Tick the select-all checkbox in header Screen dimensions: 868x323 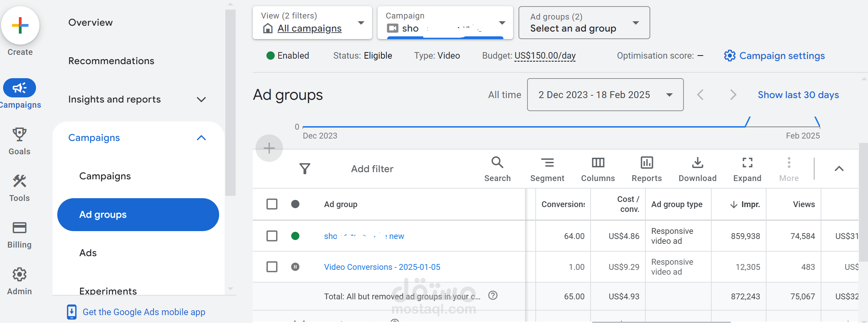(x=272, y=204)
